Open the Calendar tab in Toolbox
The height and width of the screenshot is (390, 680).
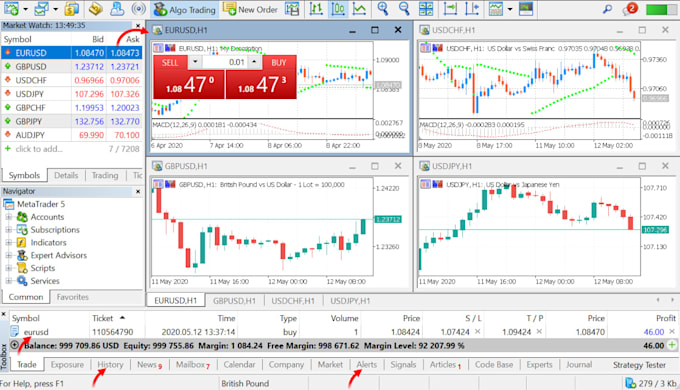tap(239, 364)
